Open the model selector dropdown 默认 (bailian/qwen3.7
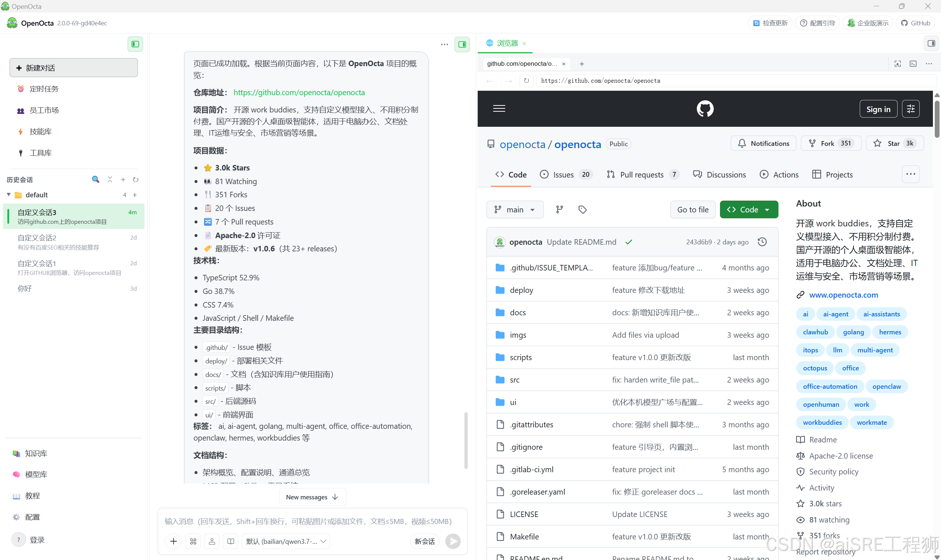Image resolution: width=941 pixels, height=560 pixels. point(286,542)
